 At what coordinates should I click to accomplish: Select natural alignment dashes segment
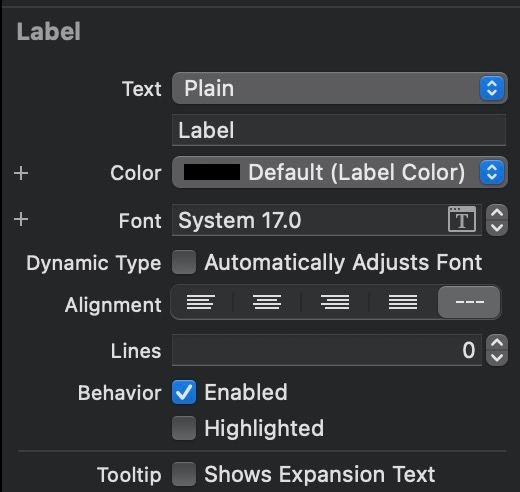click(469, 302)
